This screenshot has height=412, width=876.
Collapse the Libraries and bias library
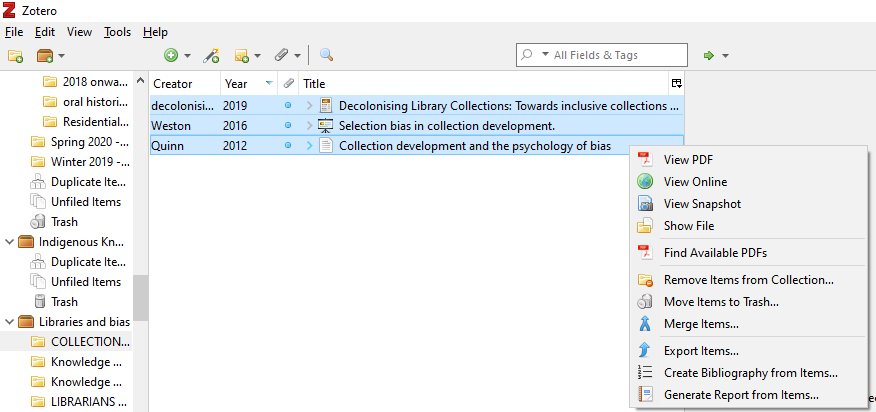point(9,322)
